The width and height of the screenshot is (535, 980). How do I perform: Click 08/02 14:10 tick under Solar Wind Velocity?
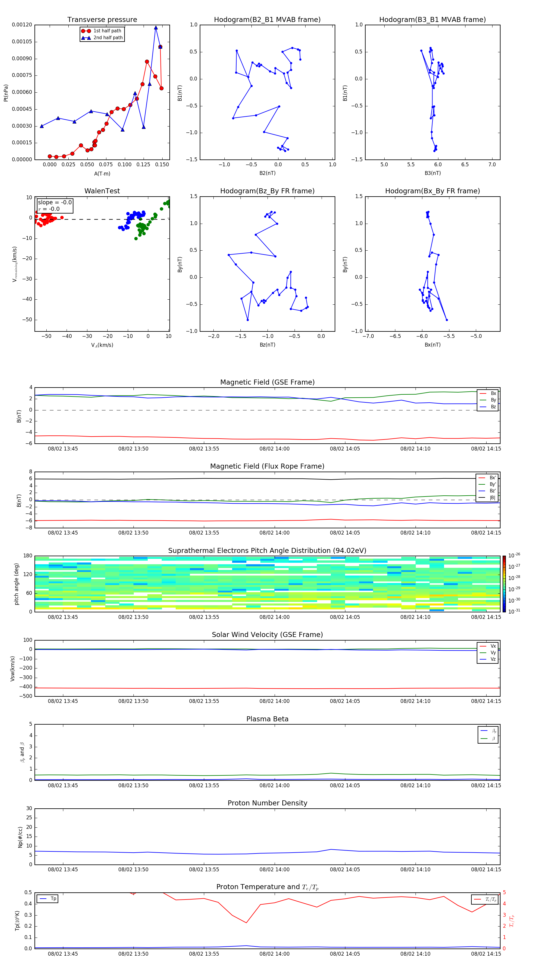pyautogui.click(x=415, y=701)
